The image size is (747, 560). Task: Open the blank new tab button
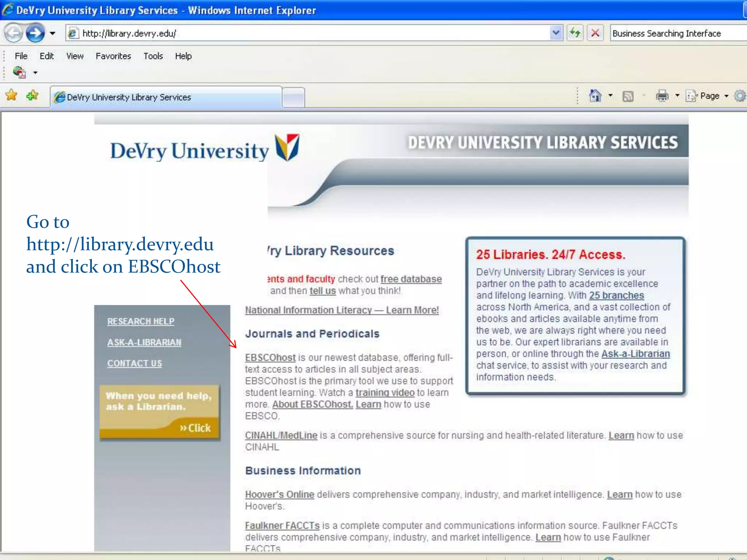tap(294, 97)
